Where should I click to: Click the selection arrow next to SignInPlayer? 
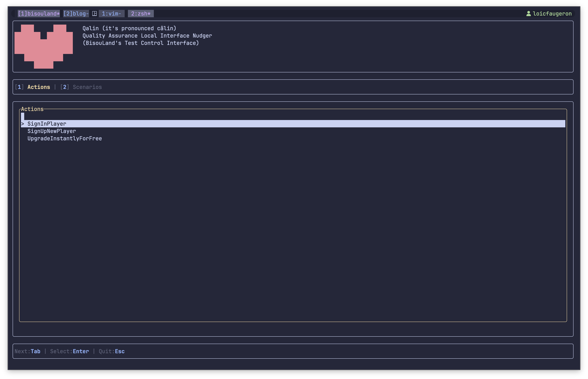click(x=23, y=124)
